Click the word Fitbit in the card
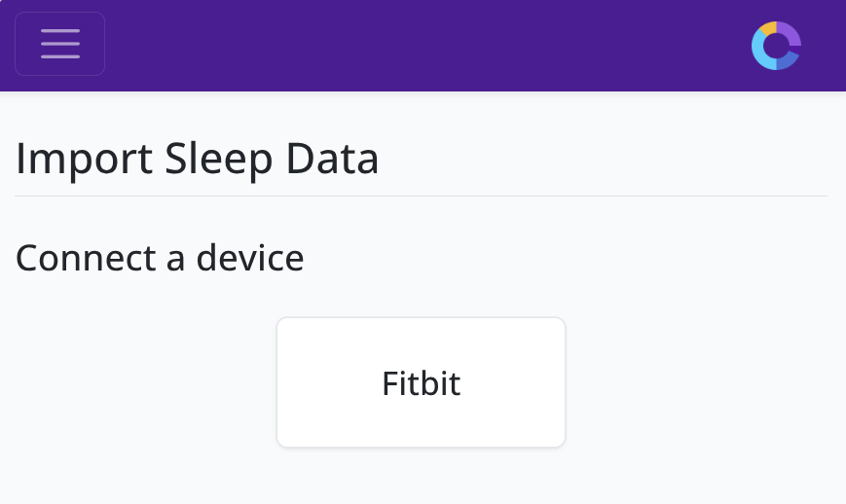The height and width of the screenshot is (504, 846). pos(421,383)
